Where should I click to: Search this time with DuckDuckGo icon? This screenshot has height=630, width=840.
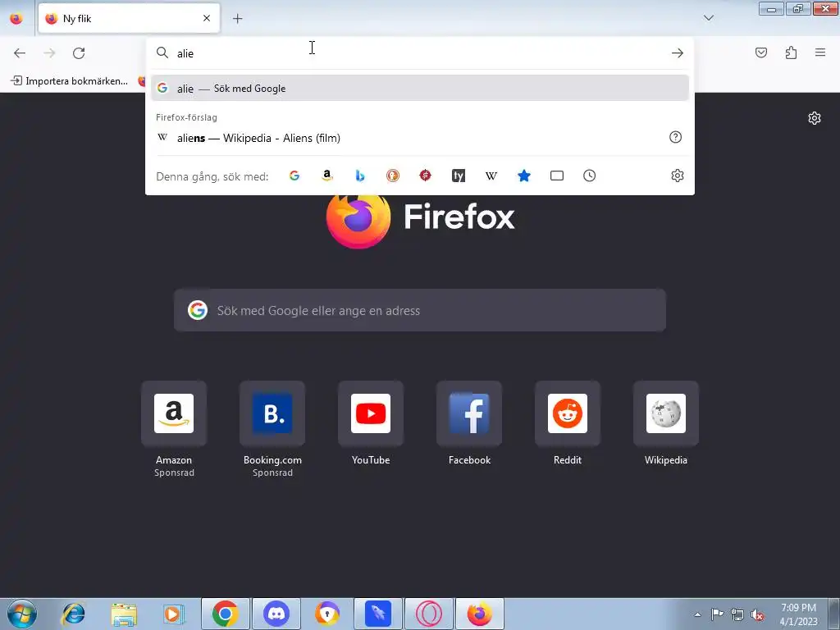393,176
